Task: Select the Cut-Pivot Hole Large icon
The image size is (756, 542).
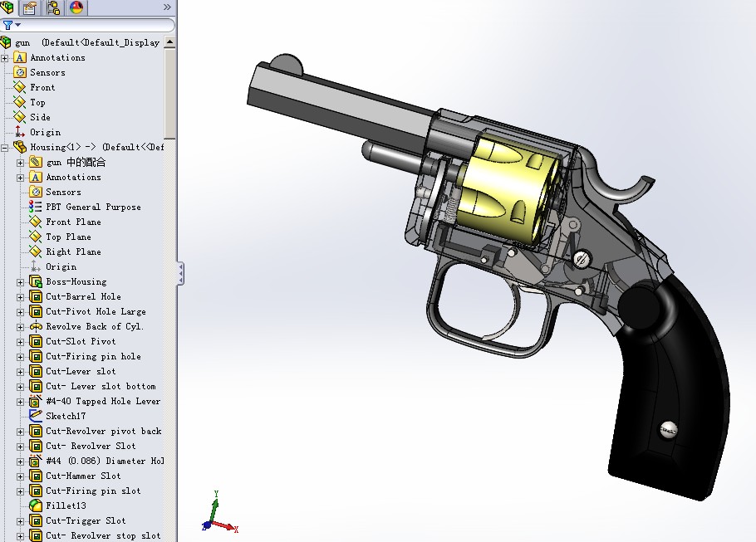Action: click(35, 311)
